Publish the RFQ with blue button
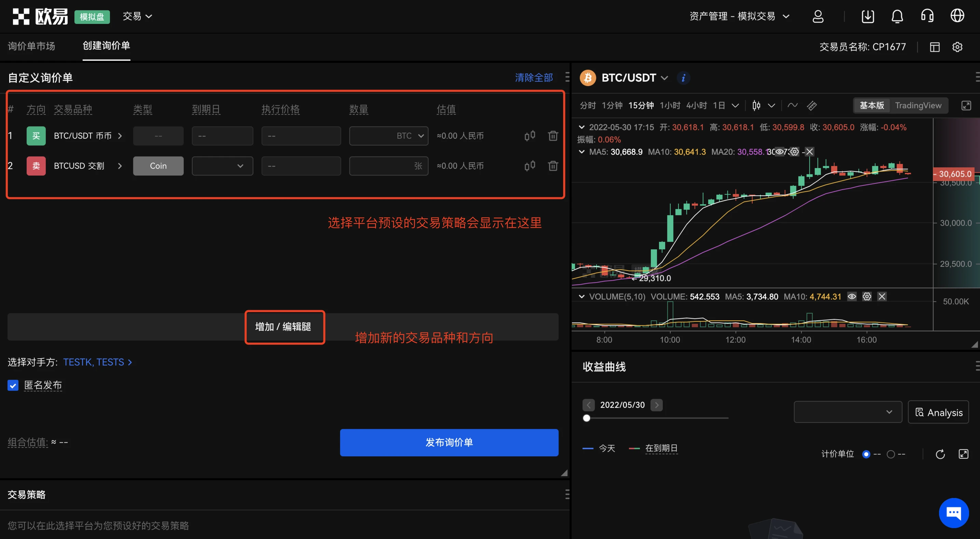 pos(449,442)
